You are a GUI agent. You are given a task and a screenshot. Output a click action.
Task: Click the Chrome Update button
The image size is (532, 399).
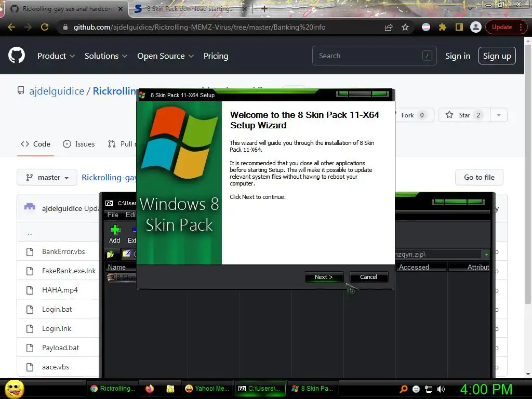(x=502, y=27)
